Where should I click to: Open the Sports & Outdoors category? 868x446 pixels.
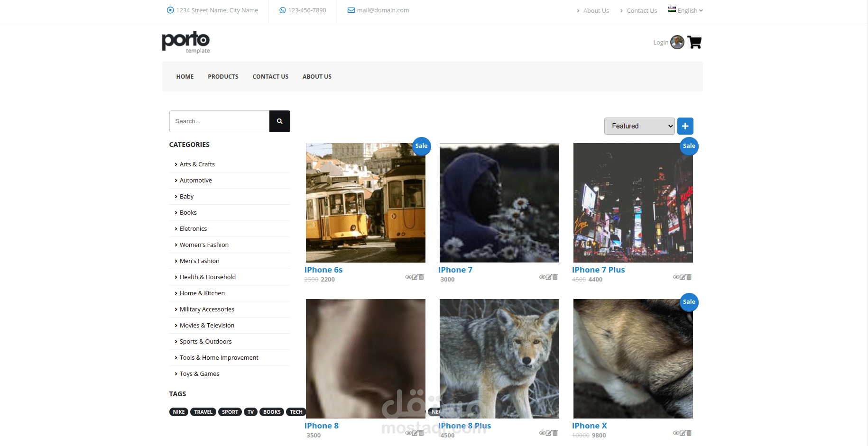tap(206, 342)
